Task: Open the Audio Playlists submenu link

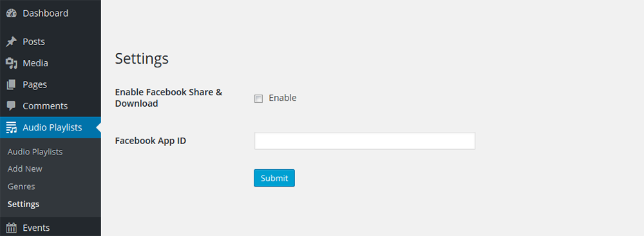Action: [x=35, y=152]
